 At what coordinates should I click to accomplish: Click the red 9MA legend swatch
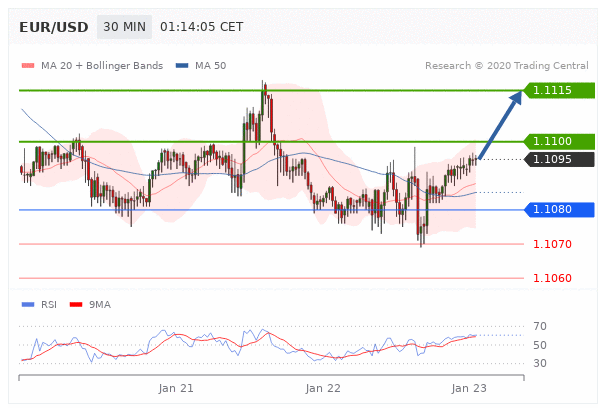coord(76,305)
